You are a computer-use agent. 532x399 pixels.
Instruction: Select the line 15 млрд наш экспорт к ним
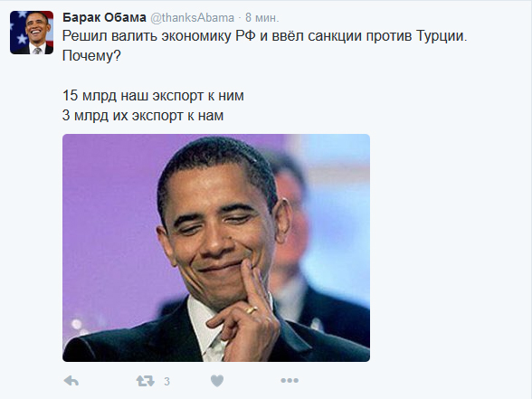153,96
